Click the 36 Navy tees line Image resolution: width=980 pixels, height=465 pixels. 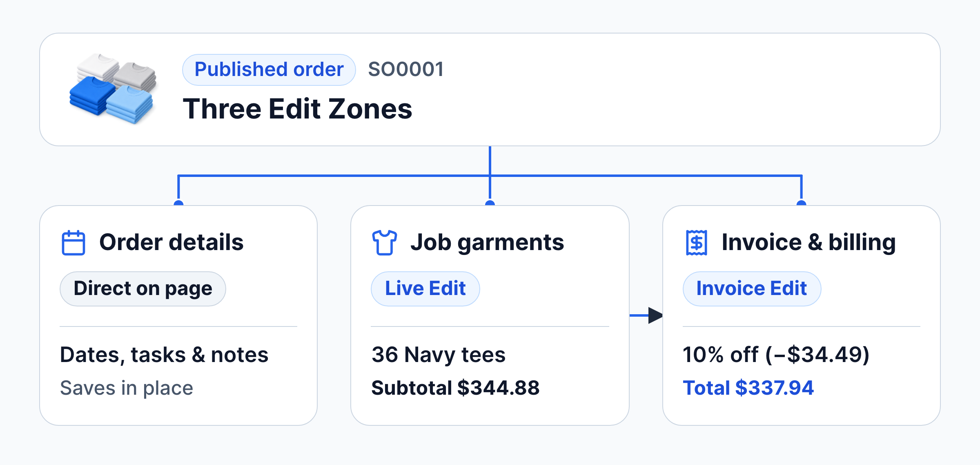tap(439, 355)
